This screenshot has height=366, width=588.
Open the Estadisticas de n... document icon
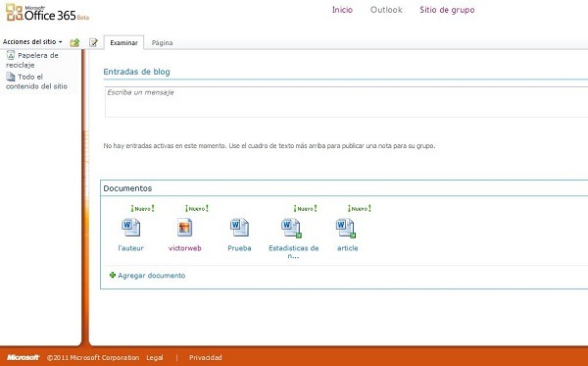[x=291, y=228]
